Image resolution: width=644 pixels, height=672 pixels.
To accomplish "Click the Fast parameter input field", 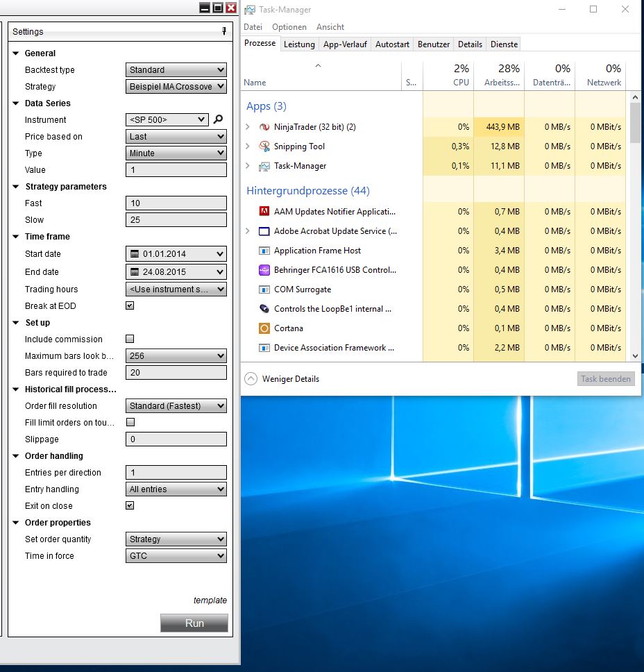I will pyautogui.click(x=176, y=203).
